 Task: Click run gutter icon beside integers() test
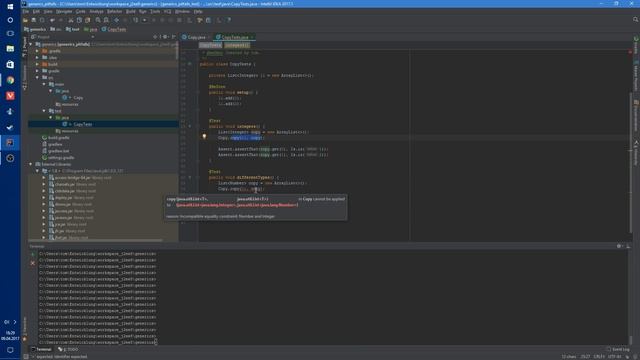(189, 127)
